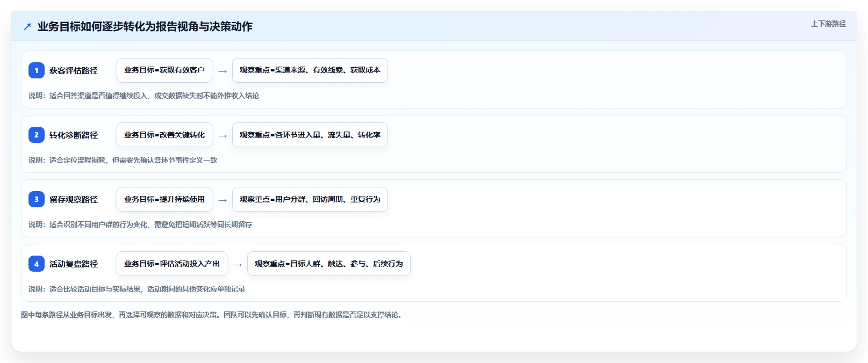Click the arrow after 改善关键转化

(223, 136)
